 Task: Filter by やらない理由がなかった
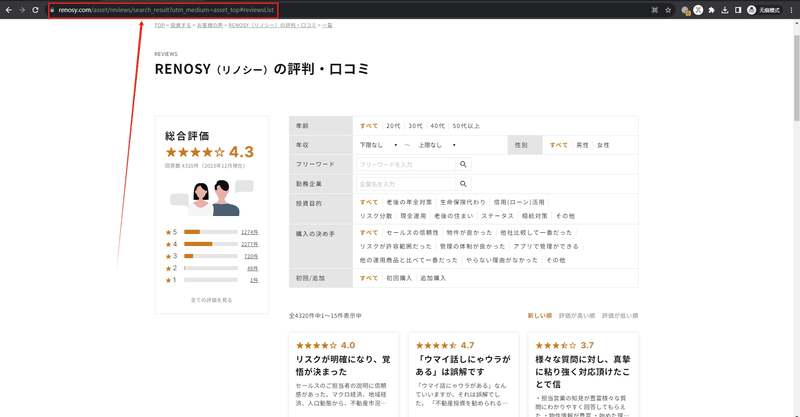(x=502, y=260)
